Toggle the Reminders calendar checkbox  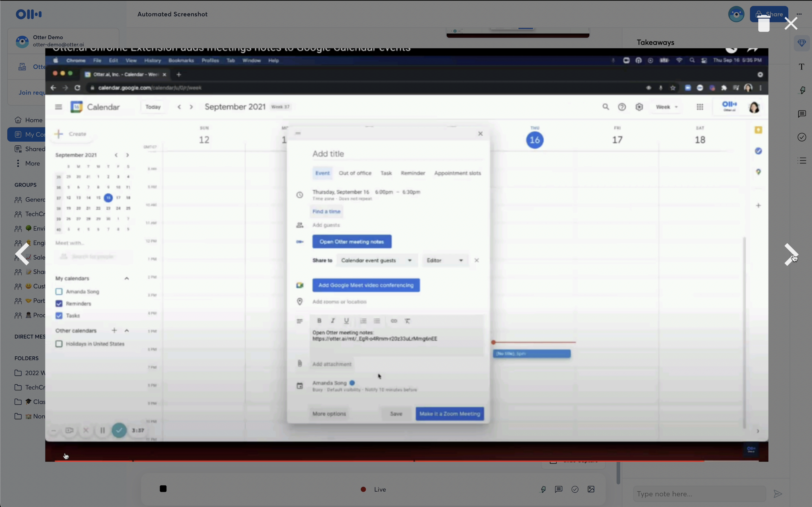[x=59, y=303]
